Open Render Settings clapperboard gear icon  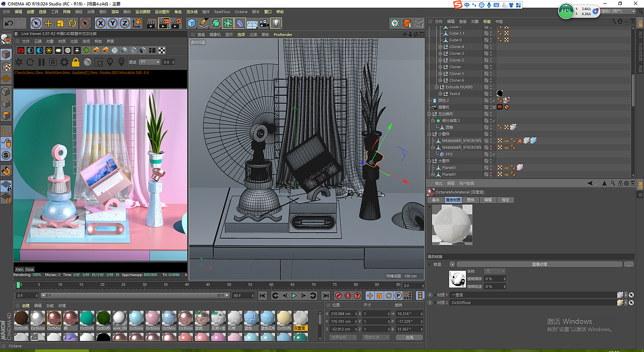click(x=176, y=23)
